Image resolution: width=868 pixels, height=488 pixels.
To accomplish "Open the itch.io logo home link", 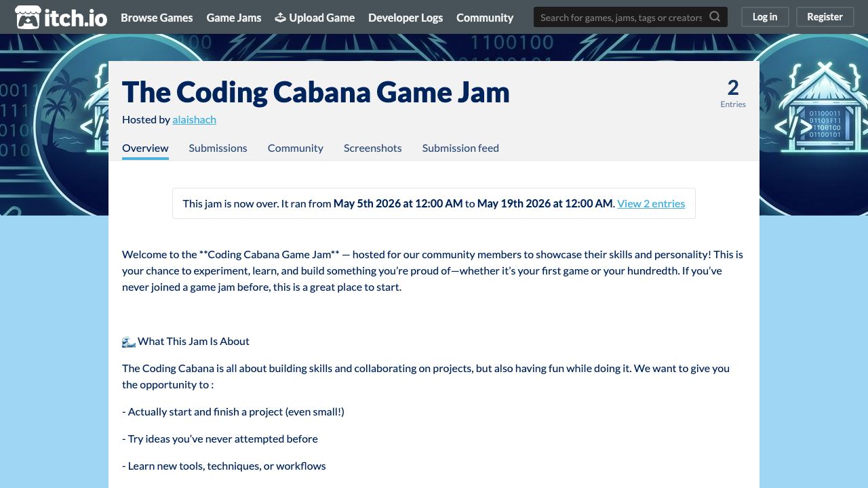I will click(x=61, y=17).
